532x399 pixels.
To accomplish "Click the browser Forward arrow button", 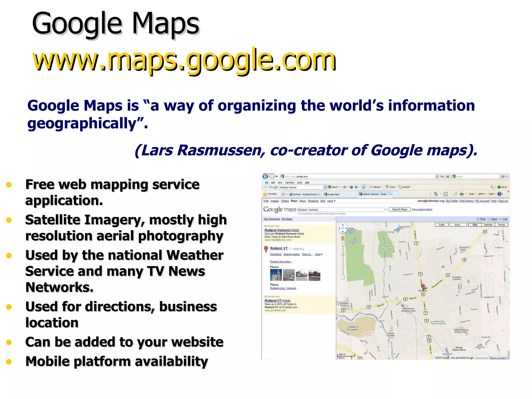I will (271, 176).
